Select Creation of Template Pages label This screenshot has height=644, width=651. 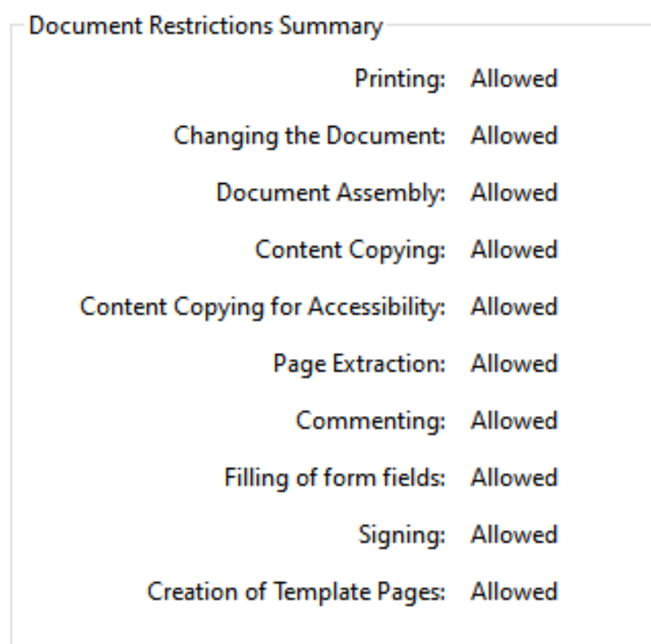coord(297,592)
